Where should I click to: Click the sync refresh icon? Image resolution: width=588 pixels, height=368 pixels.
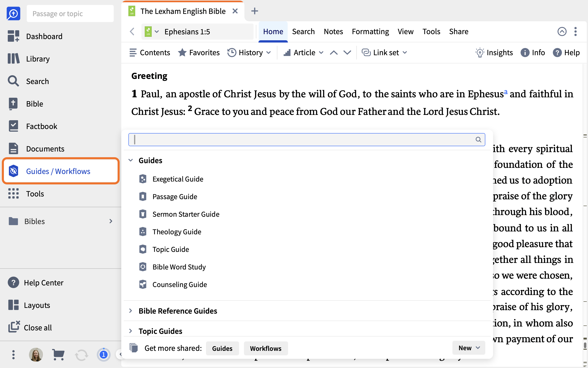81,355
